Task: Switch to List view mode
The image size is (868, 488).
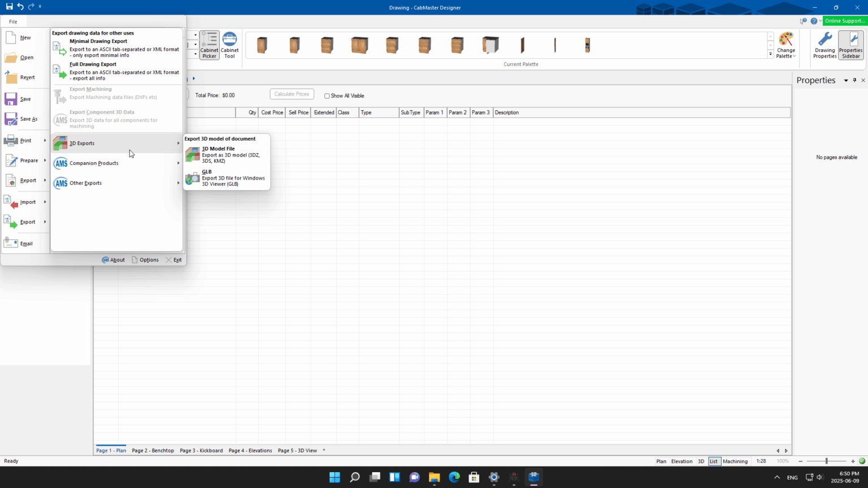Action: pyautogui.click(x=713, y=461)
